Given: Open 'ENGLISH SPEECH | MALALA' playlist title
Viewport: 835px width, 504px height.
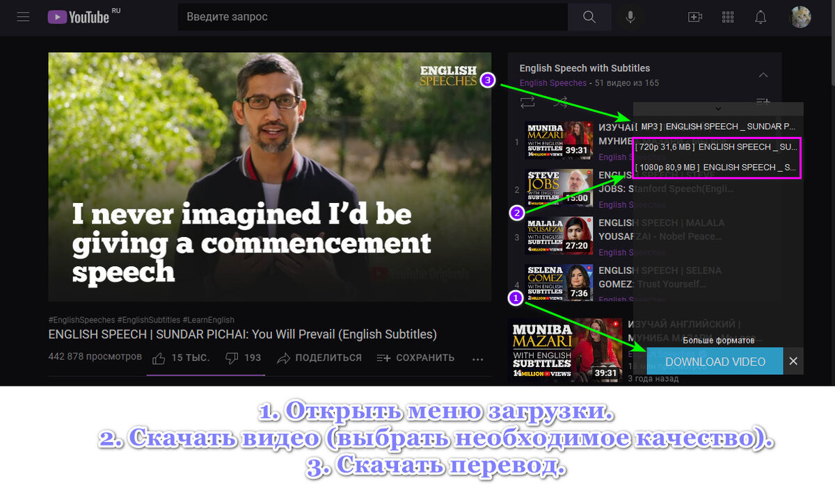Looking at the screenshot, I should (661, 229).
